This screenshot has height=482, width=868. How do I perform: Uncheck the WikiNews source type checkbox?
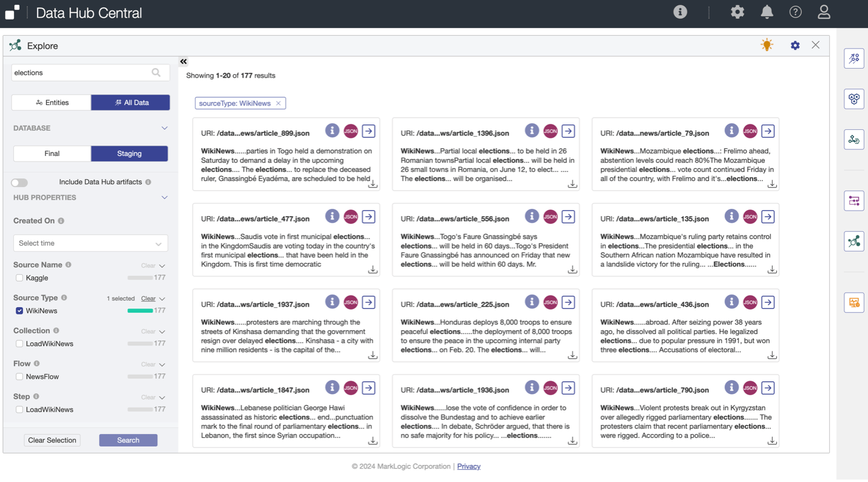(19, 311)
